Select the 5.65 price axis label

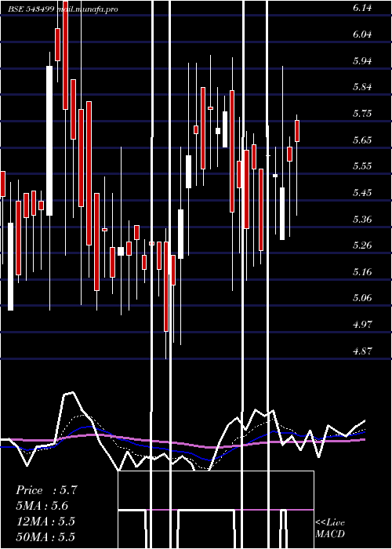click(362, 140)
